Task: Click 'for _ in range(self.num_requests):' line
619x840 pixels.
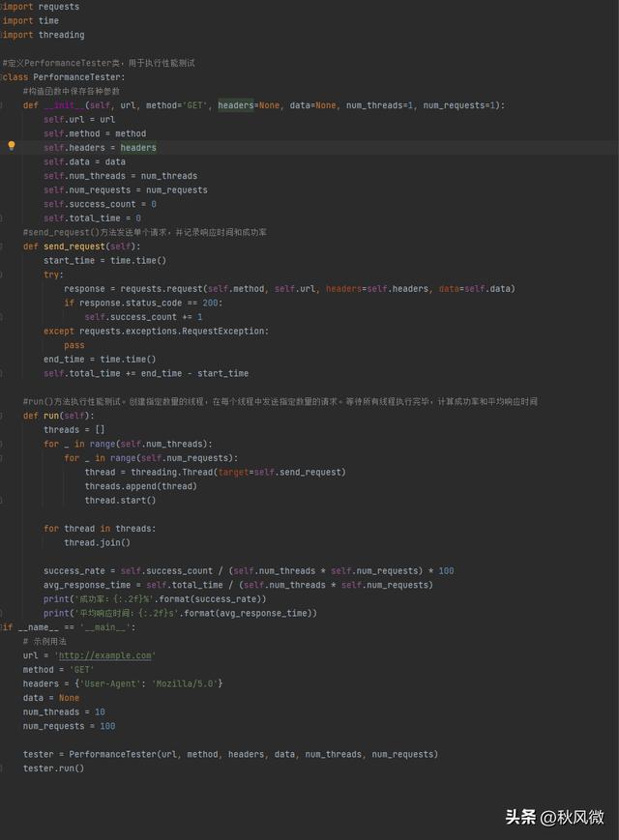Action: (x=151, y=458)
